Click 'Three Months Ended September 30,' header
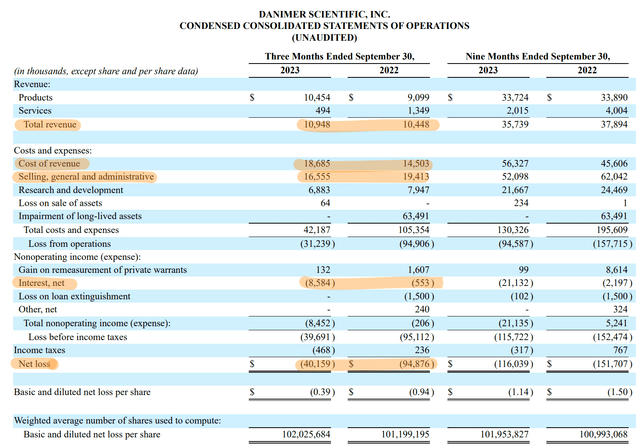640x448 pixels. click(x=340, y=56)
